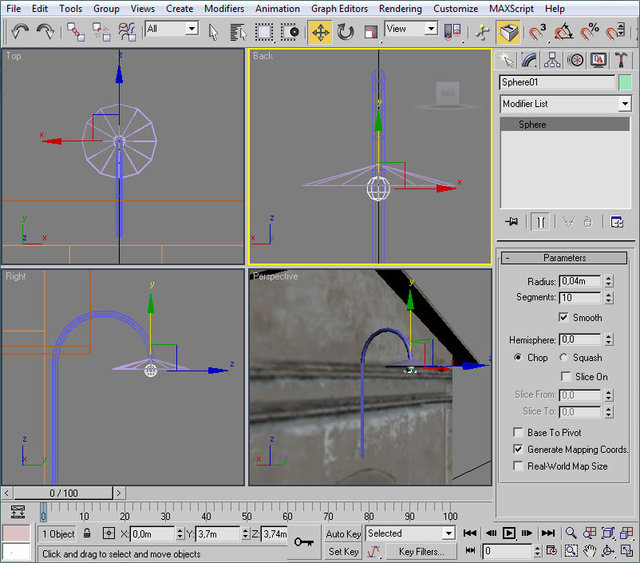Image resolution: width=640 pixels, height=563 pixels.
Task: Click the Undo arrow in the toolbar
Action: pos(21,31)
